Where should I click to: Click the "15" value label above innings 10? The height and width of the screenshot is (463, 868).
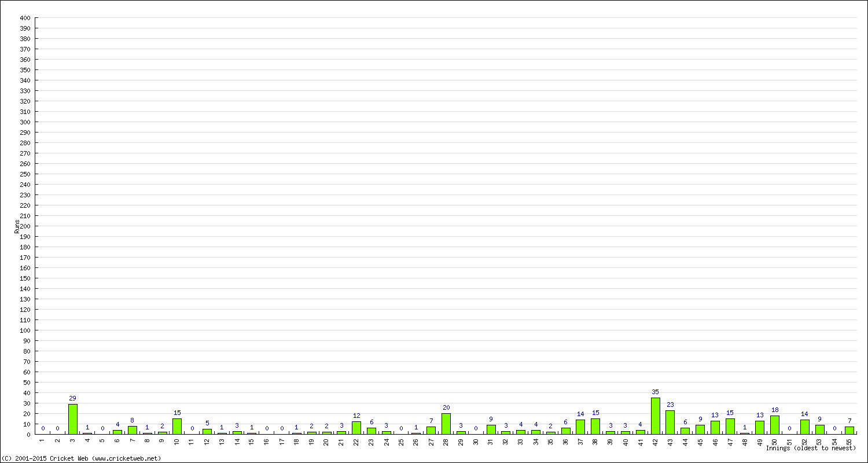tap(177, 413)
